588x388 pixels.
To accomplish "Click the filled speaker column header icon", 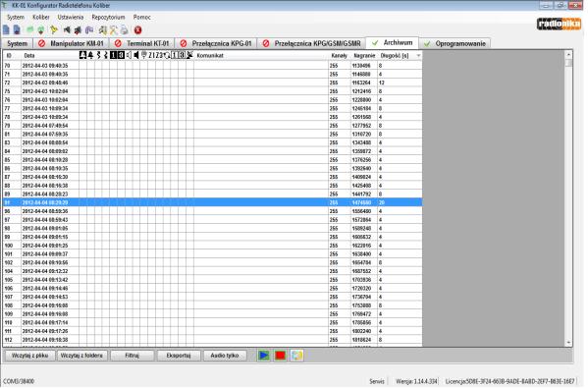I will (x=136, y=55).
